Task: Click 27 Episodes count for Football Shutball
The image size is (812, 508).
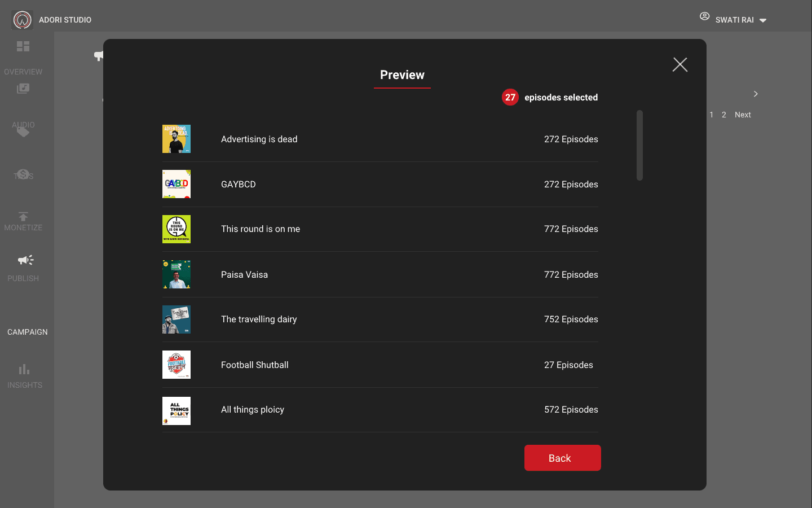Action: pyautogui.click(x=568, y=365)
